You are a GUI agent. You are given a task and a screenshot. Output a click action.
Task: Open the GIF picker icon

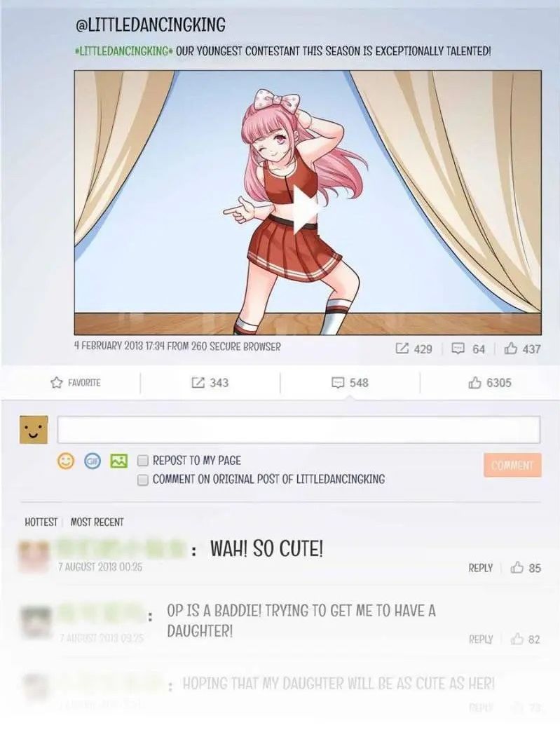[93, 461]
